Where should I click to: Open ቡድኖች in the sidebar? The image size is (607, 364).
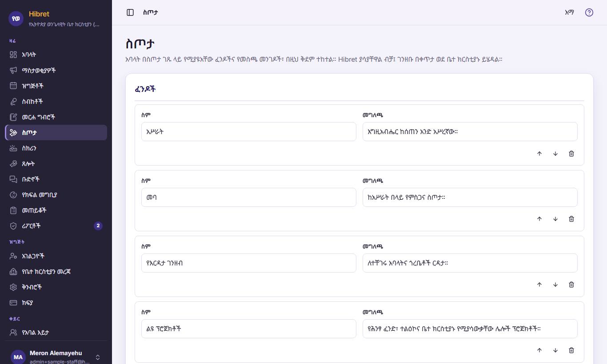[56, 179]
